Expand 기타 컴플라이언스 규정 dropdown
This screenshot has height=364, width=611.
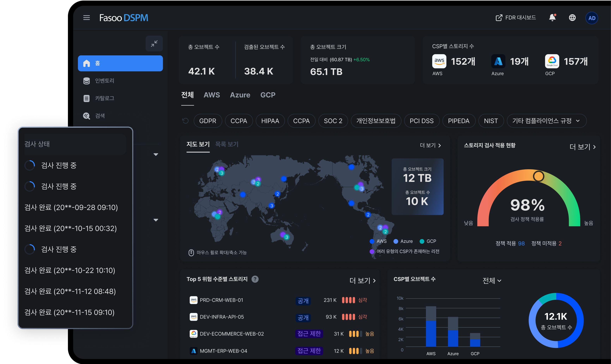pos(547,121)
